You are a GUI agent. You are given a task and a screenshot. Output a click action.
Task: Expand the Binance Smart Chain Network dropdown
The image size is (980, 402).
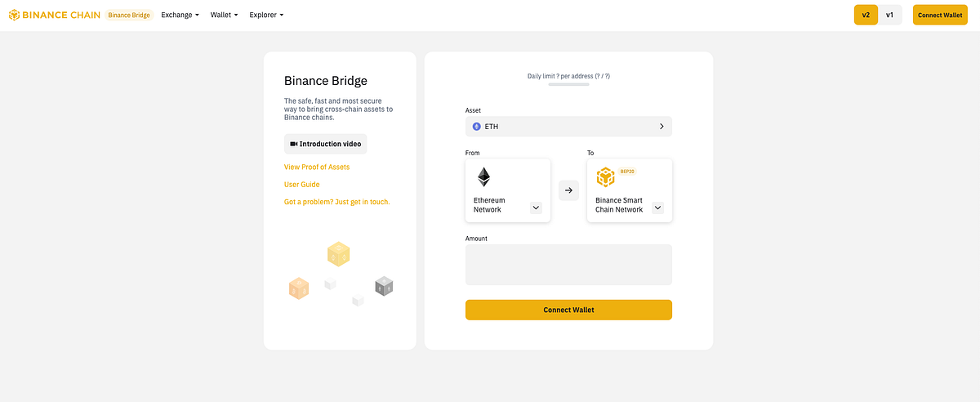[x=657, y=208]
